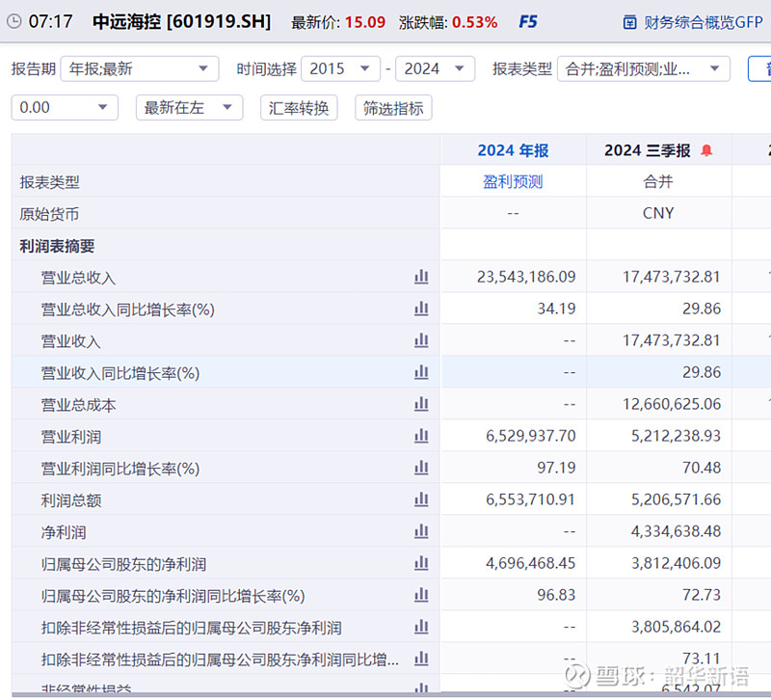
Task: Click the value 4,334,638.48
Action: pos(676,531)
